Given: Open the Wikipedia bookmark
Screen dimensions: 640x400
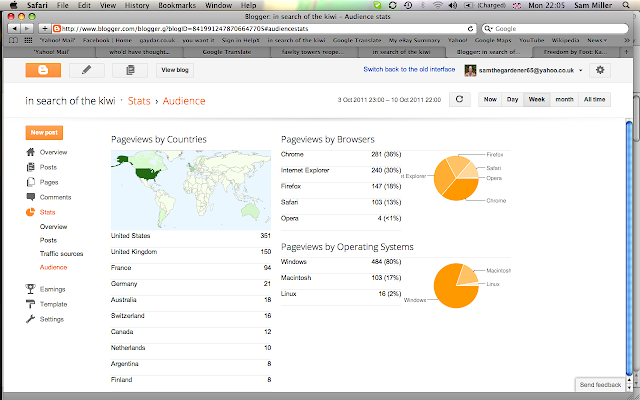Looking at the screenshot, I should 565,40.
